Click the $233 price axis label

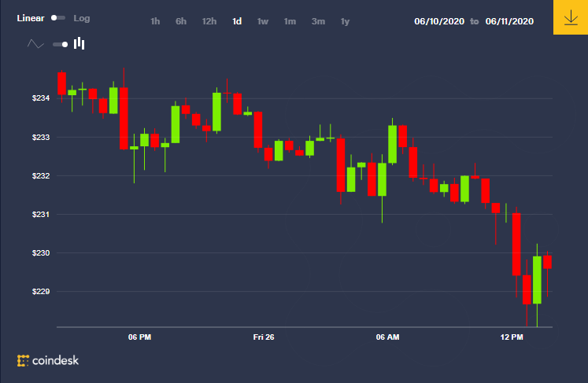(41, 138)
